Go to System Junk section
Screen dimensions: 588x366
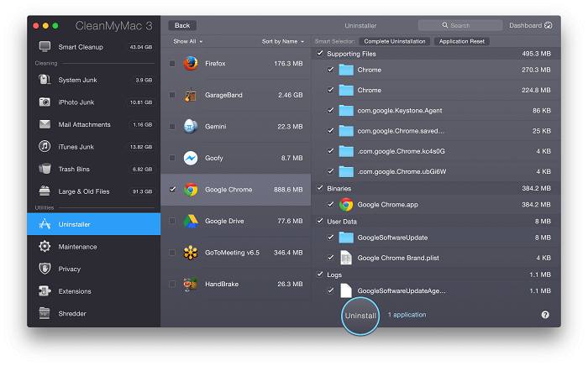tap(94, 80)
